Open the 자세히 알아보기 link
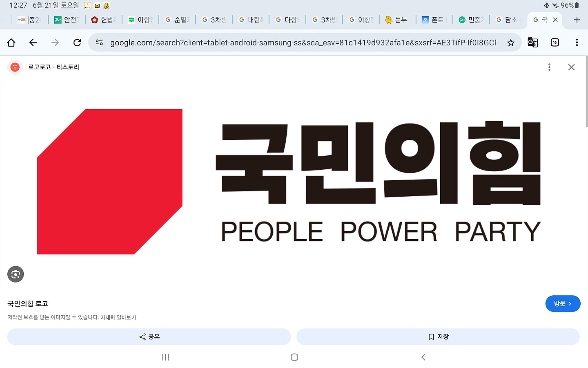 [118, 317]
